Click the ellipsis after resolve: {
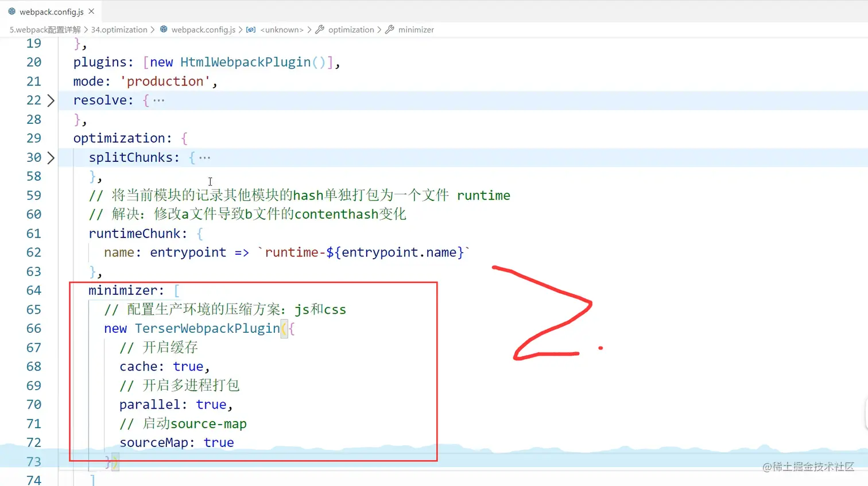868x486 pixels. [x=159, y=100]
